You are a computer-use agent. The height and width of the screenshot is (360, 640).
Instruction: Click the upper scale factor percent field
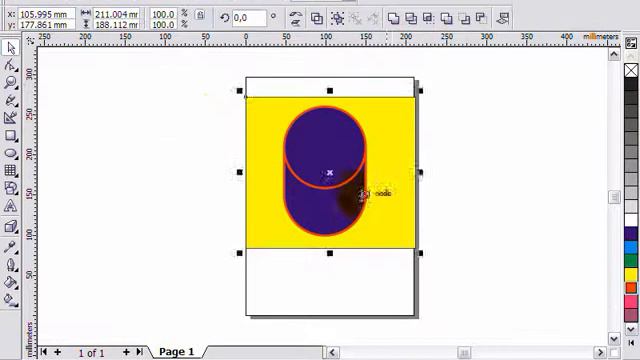[163, 14]
